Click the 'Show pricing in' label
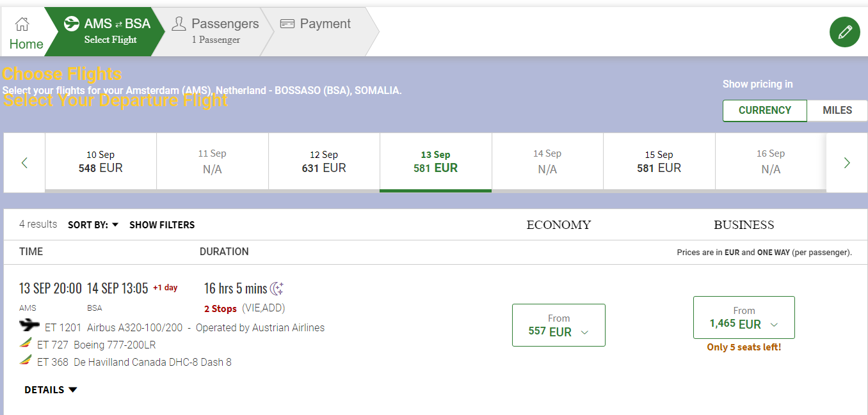Viewport: 868px width, 415px height. tap(757, 84)
